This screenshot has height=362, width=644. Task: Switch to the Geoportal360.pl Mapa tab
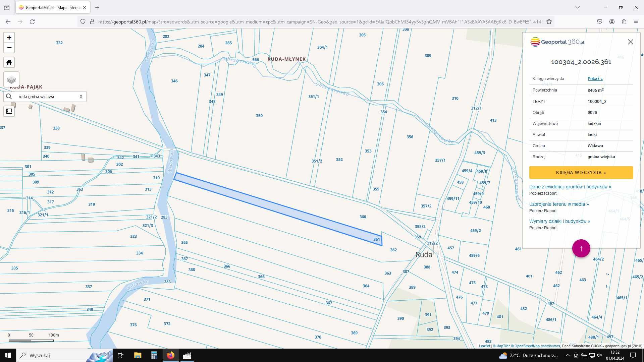(x=52, y=7)
